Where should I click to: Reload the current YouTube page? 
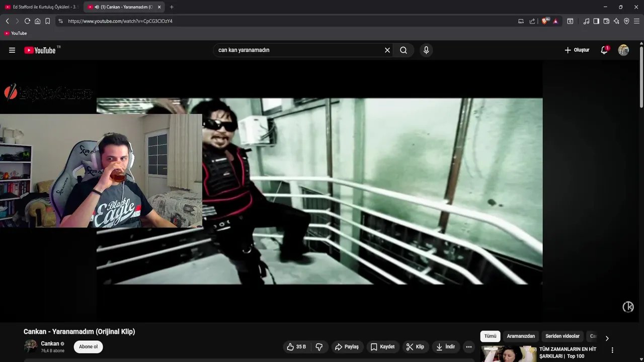click(x=27, y=21)
